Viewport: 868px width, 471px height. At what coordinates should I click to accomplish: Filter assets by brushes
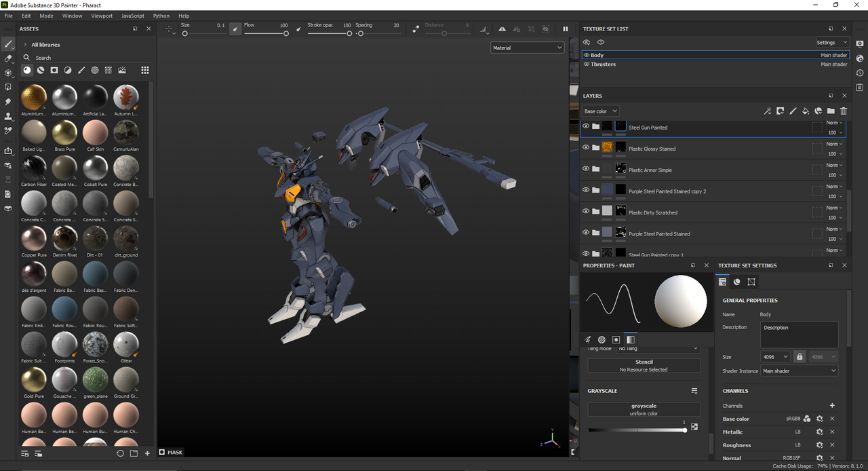pyautogui.click(x=81, y=70)
